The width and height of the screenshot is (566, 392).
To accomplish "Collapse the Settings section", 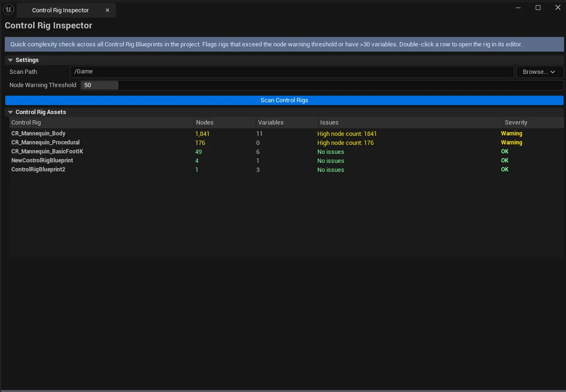I will 10,60.
